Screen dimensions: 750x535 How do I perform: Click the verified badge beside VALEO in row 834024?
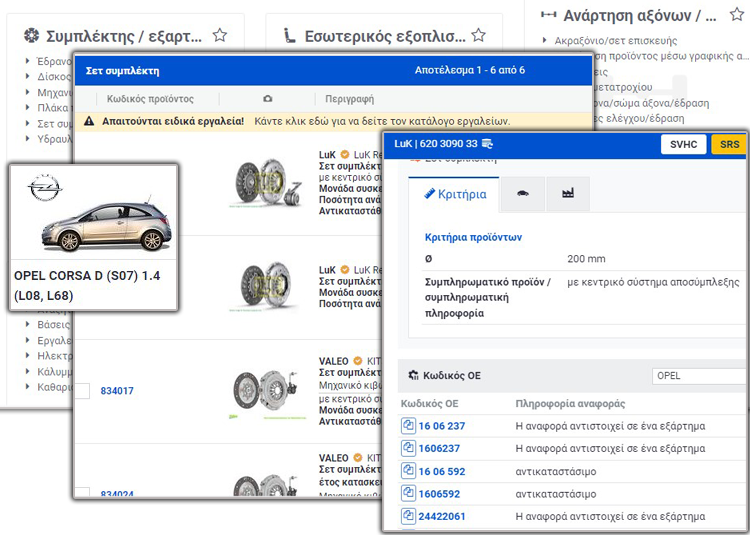click(357, 458)
